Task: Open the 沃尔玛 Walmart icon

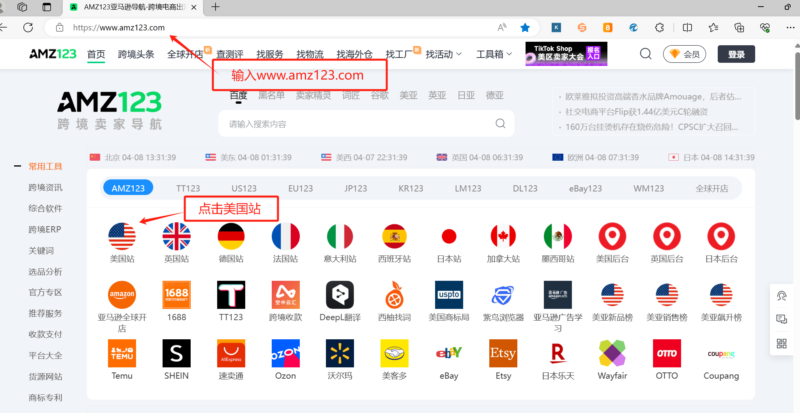Action: (x=340, y=353)
